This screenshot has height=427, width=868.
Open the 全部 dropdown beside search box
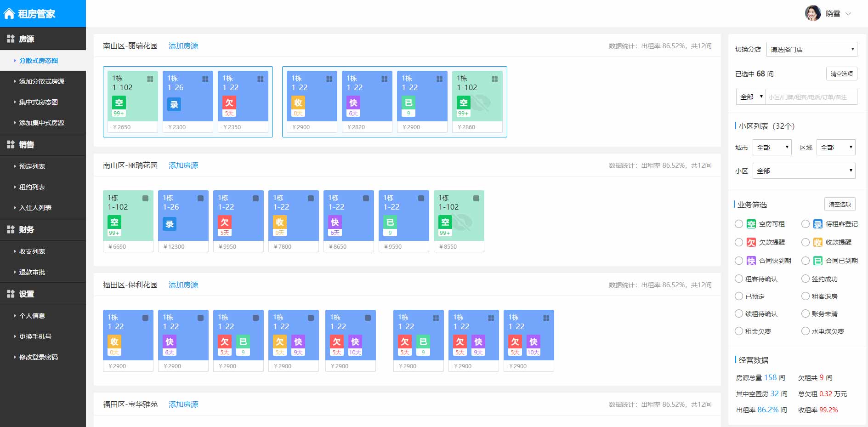click(x=751, y=97)
